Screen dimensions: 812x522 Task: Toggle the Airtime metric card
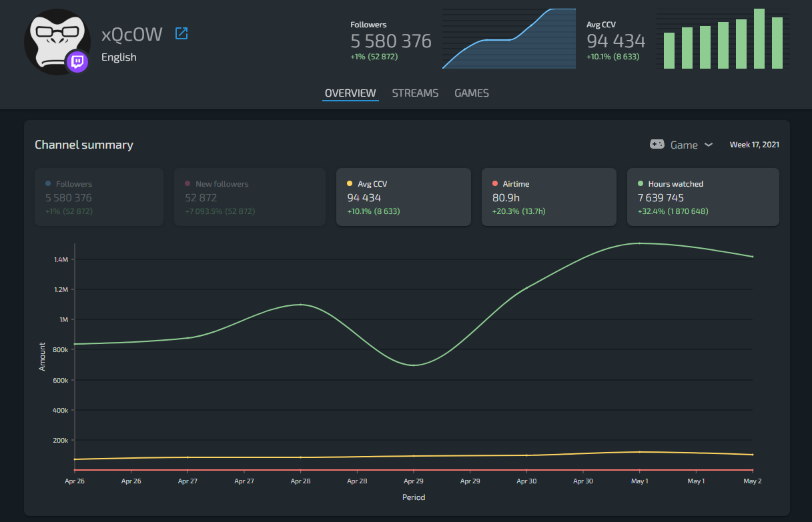tap(549, 197)
